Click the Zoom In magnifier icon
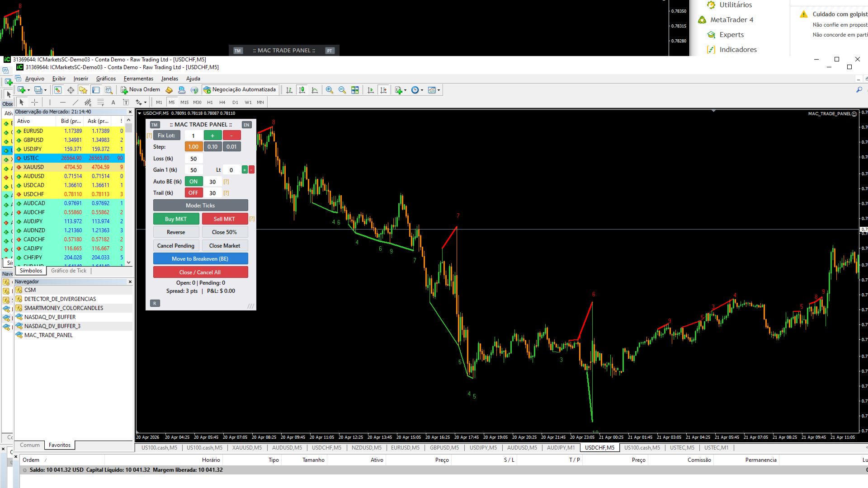The width and height of the screenshot is (868, 488). coord(330,90)
